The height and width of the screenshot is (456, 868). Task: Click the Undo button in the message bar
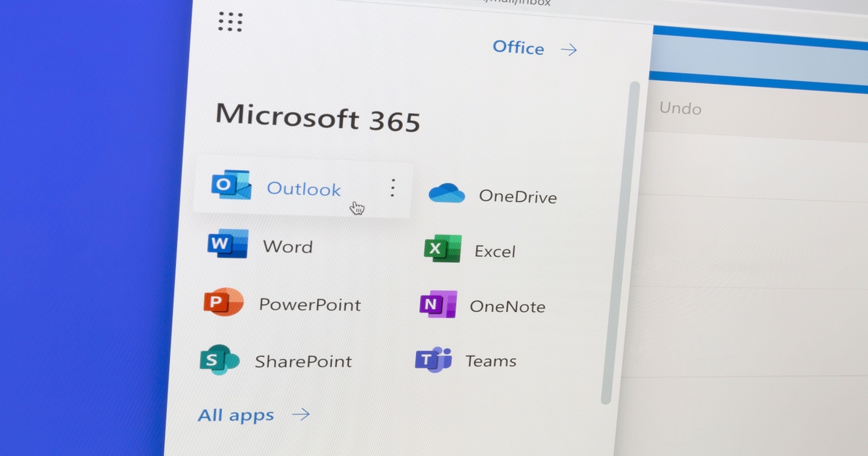tap(680, 108)
